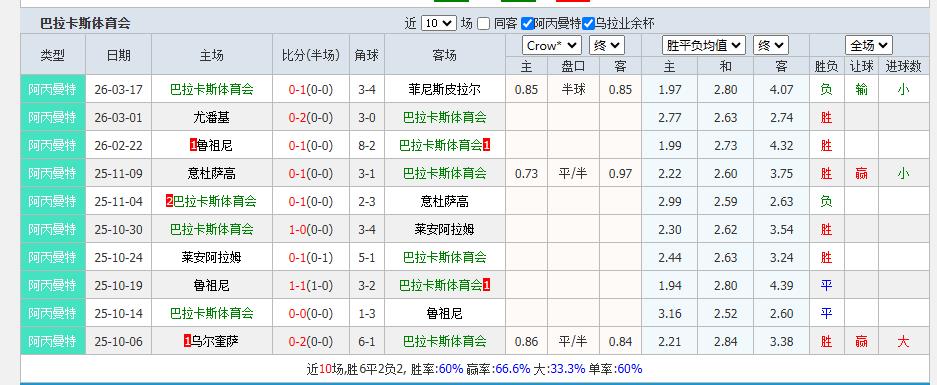Click corner count 6-1
This screenshot has height=385, width=937.
pos(367,342)
